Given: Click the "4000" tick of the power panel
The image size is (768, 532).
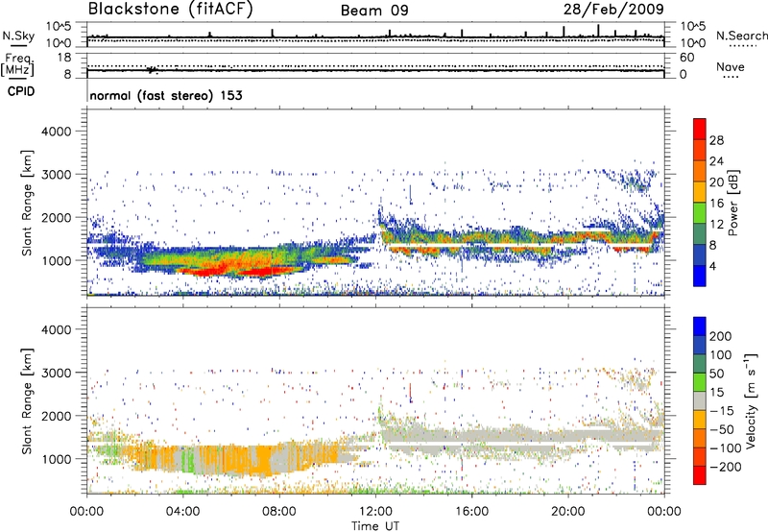Looking at the screenshot, I should tap(56, 132).
